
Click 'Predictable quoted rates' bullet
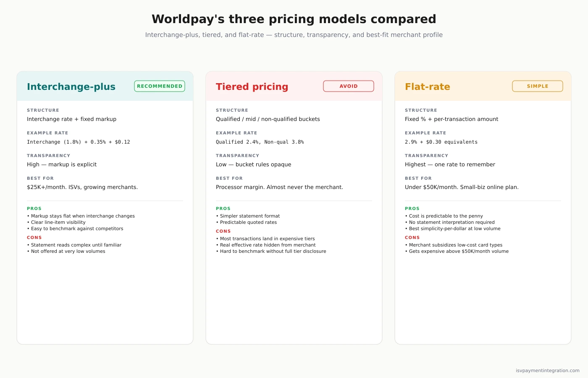pos(247,222)
